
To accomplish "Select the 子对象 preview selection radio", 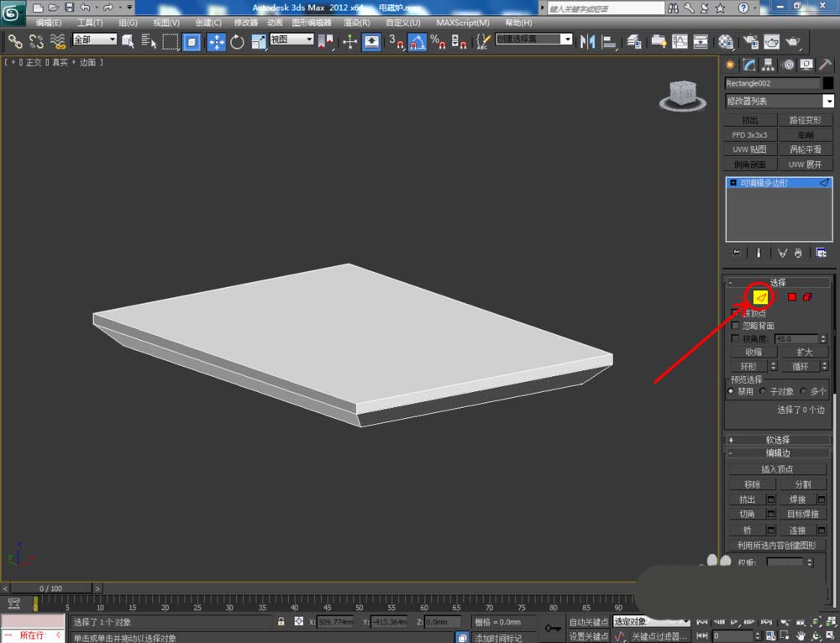I will point(763,391).
